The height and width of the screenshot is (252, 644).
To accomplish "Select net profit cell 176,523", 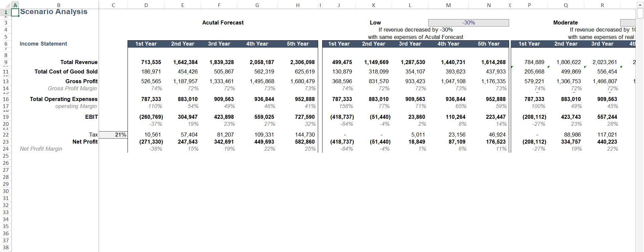I will pyautogui.click(x=496, y=142).
